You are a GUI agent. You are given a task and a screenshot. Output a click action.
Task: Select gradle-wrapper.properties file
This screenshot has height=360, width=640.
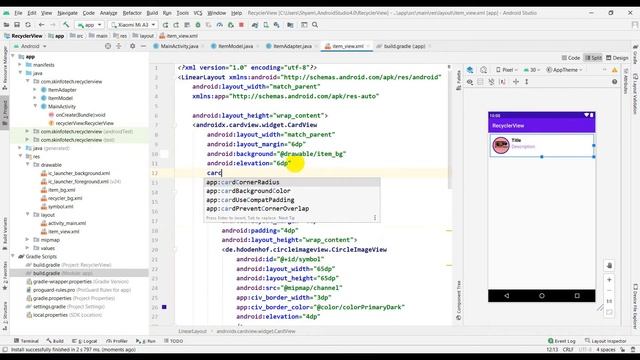click(x=63, y=281)
